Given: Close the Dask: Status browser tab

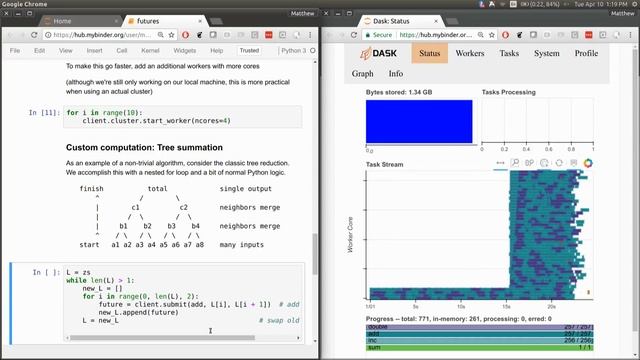Looking at the screenshot, I should 436,21.
